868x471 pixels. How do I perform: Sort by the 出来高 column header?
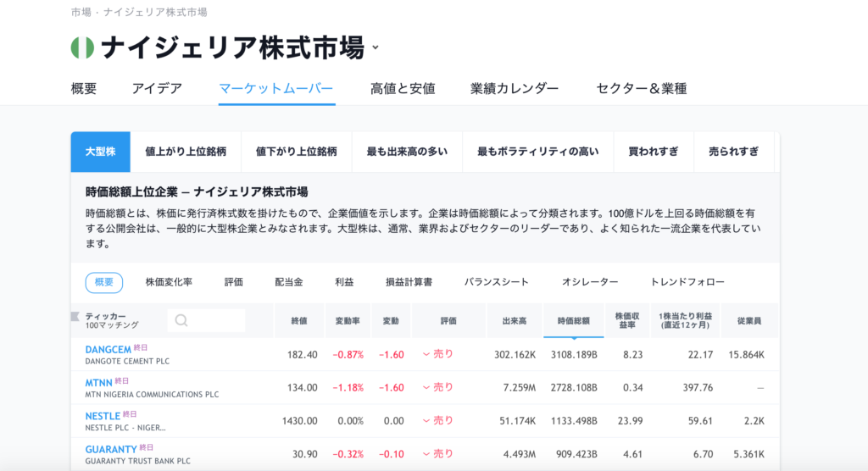(x=515, y=321)
